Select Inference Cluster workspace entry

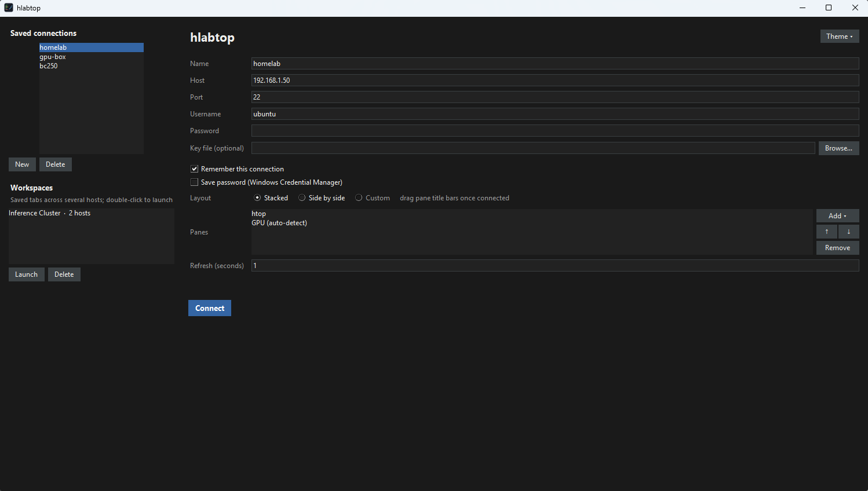(92, 213)
